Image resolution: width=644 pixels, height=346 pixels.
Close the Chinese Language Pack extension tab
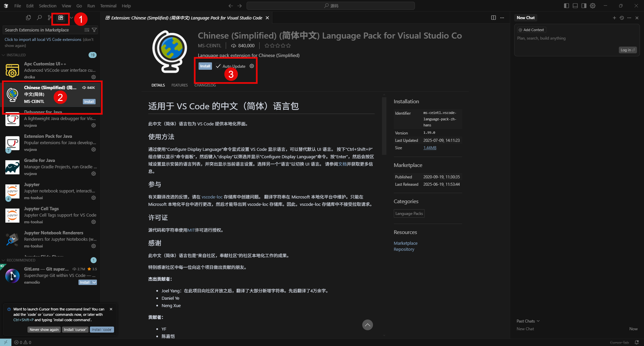click(267, 18)
